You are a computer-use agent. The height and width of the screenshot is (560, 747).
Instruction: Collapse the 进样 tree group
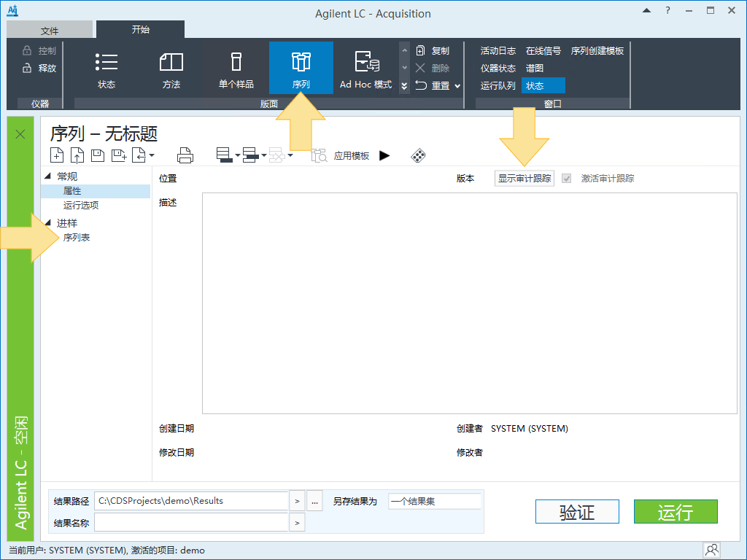[x=47, y=222]
